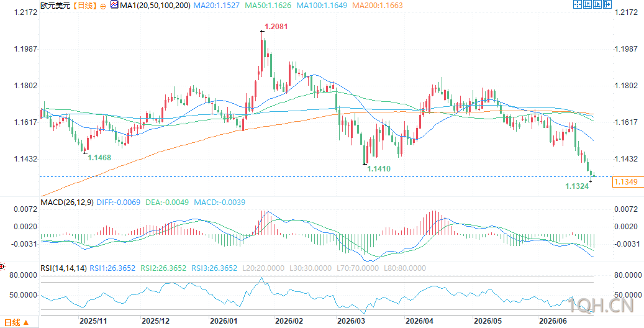Click the 欧元美元 symbol name
The height and width of the screenshot is (328, 644).
(55, 6)
